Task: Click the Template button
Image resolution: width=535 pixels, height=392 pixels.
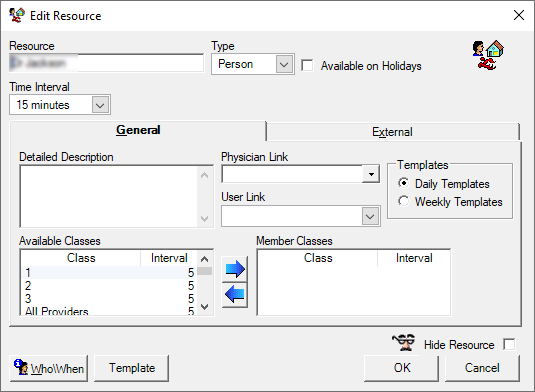Action: (132, 368)
